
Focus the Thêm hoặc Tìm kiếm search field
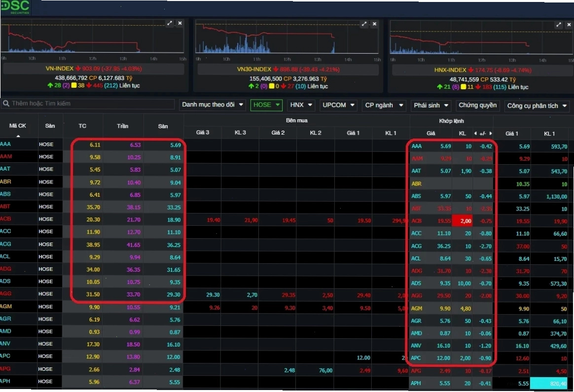click(x=88, y=104)
